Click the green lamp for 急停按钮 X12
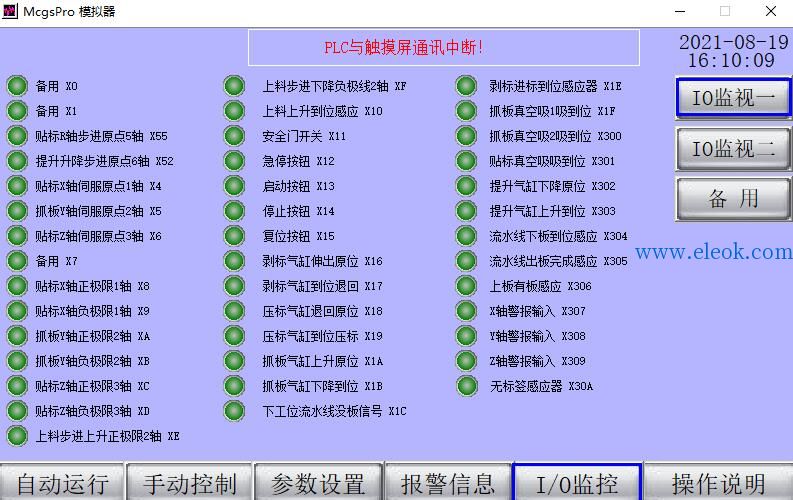The image size is (793, 500). pos(234,161)
